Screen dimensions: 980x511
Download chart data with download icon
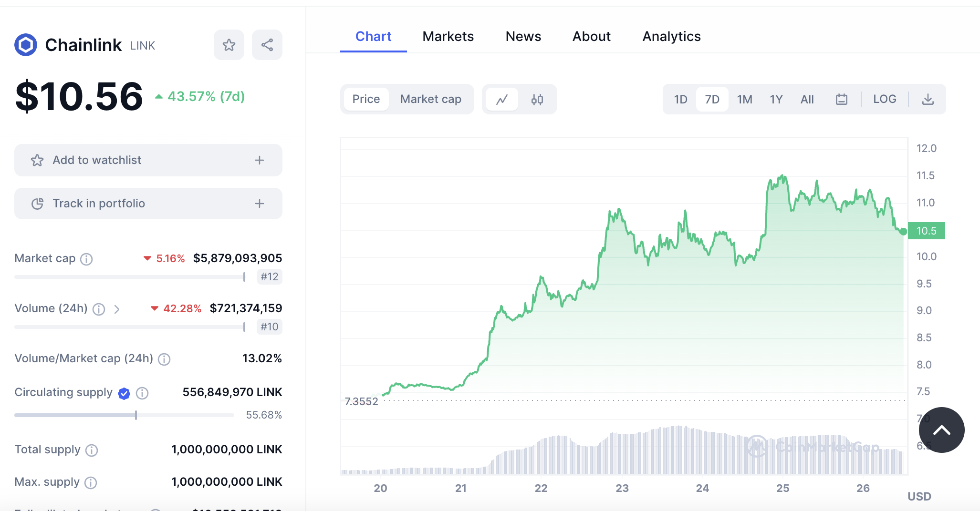point(928,99)
